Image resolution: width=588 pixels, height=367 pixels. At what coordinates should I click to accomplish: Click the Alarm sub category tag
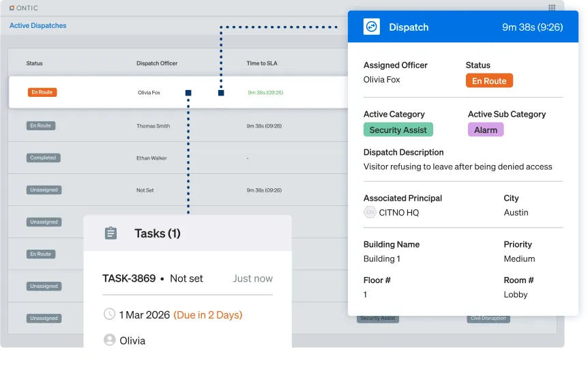pos(485,130)
